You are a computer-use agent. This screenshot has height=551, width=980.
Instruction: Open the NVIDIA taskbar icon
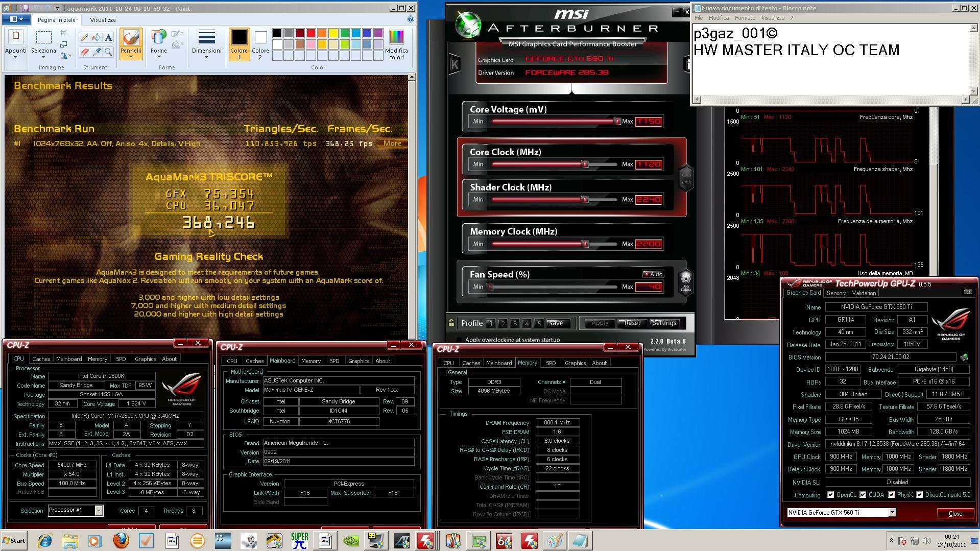click(351, 541)
